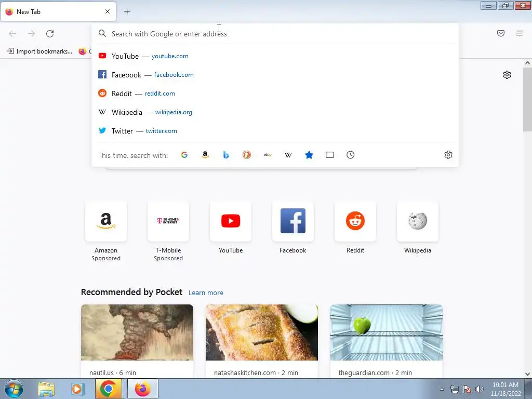532x399 pixels.
Task: Open Windows Media Player from taskbar
Action: pos(77,389)
